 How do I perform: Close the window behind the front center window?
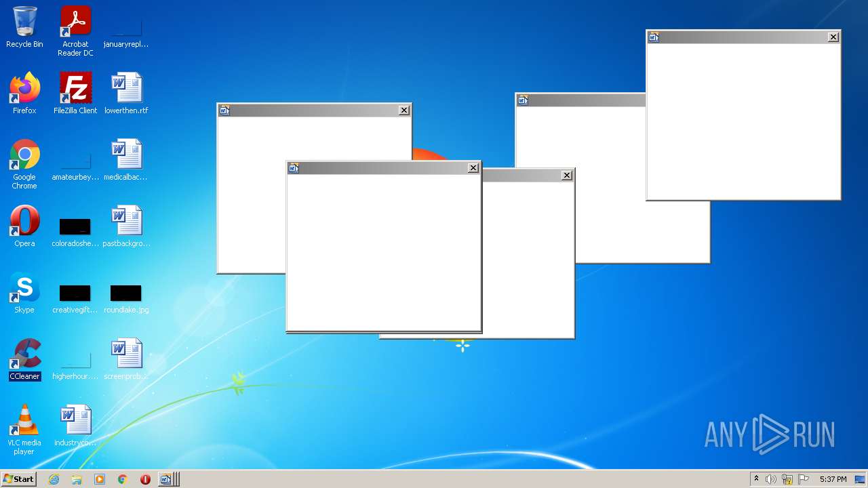point(567,176)
